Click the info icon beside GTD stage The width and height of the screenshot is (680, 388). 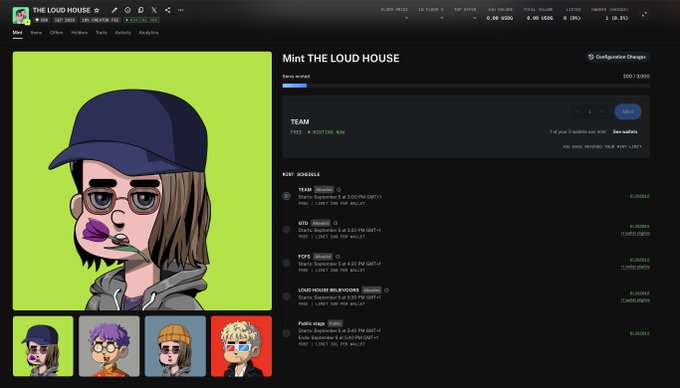click(x=335, y=223)
